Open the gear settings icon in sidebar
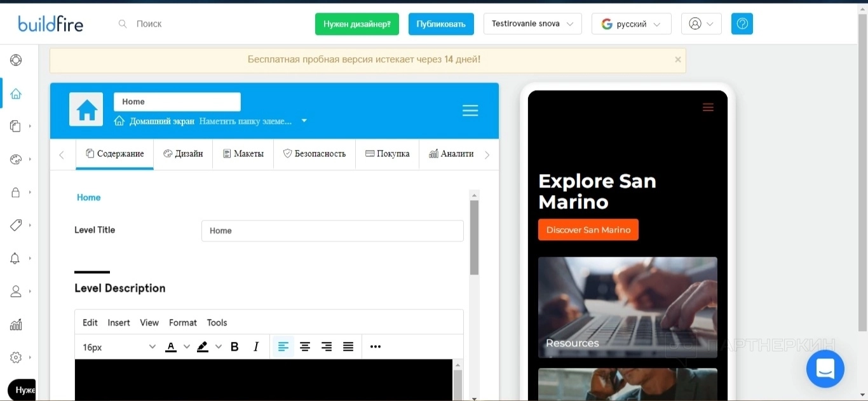This screenshot has width=868, height=401. (16, 357)
